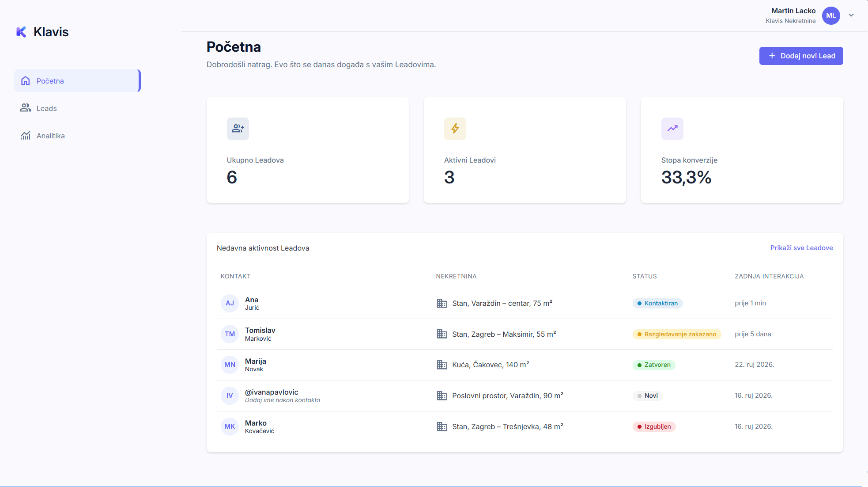Click the AJ avatar for Ana Jurić
This screenshot has height=487, width=868.
[230, 303]
